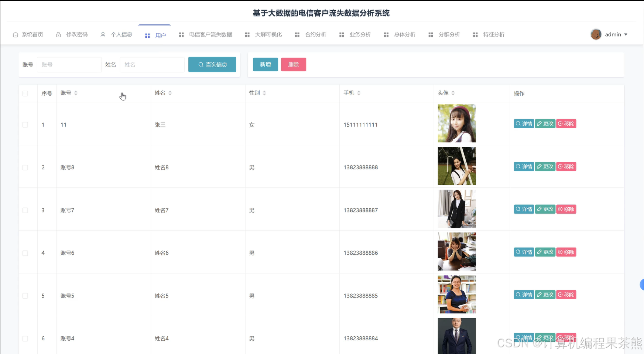Check the row for 姓名6

point(25,253)
